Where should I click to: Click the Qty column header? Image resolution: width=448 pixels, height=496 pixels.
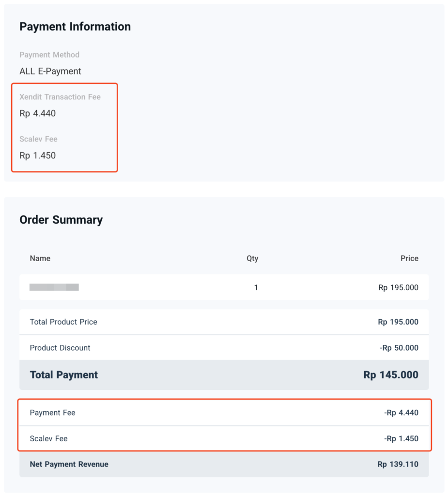coord(252,258)
